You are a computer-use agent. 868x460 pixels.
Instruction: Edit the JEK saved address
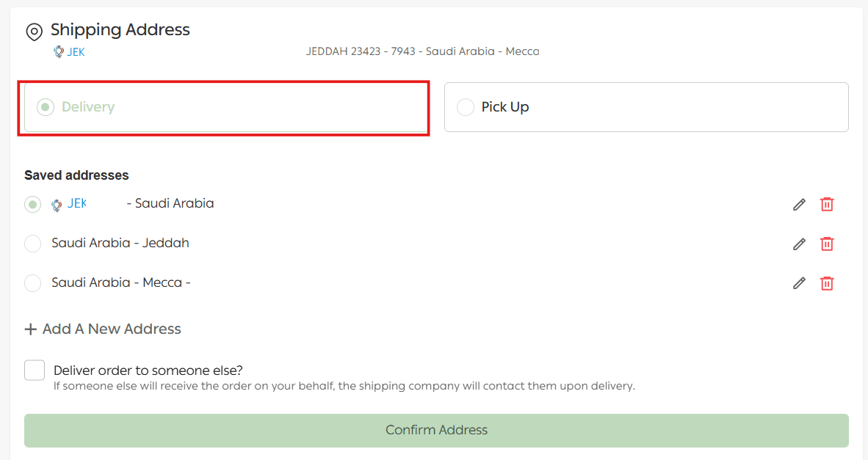click(x=799, y=205)
